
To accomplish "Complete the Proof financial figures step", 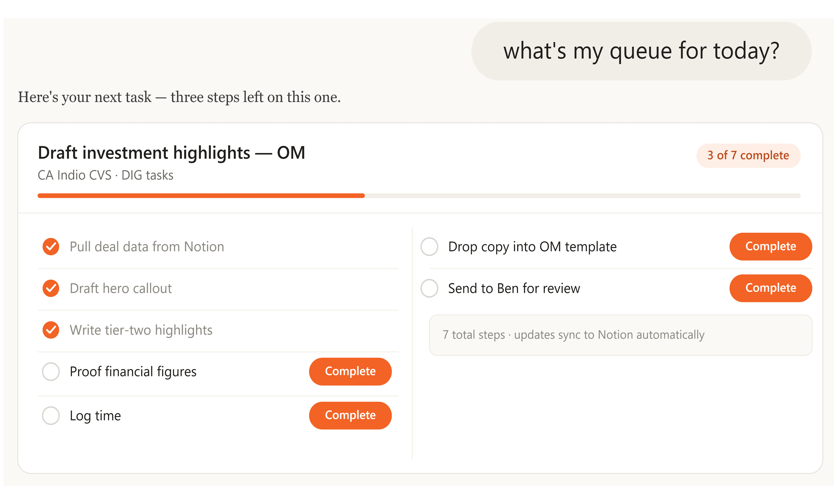I will [350, 372].
